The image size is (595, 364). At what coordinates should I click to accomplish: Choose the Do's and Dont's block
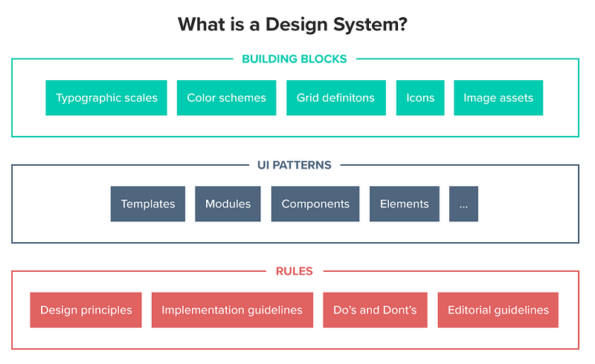click(376, 311)
